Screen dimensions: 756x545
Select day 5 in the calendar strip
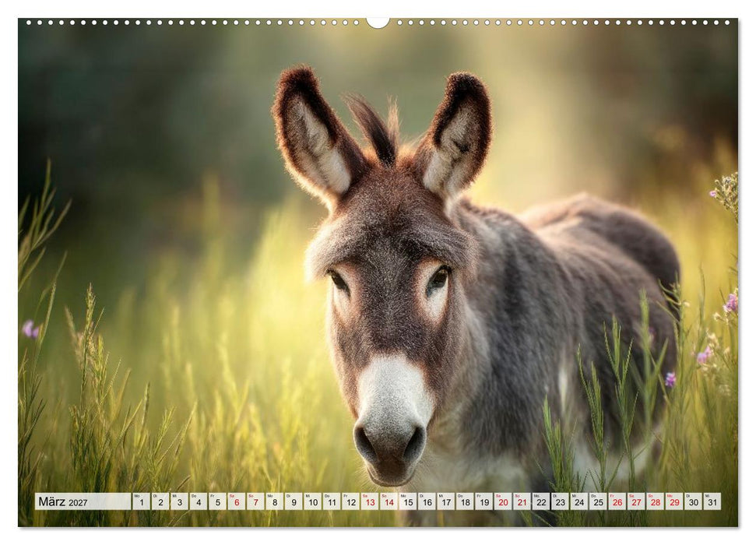(217, 501)
